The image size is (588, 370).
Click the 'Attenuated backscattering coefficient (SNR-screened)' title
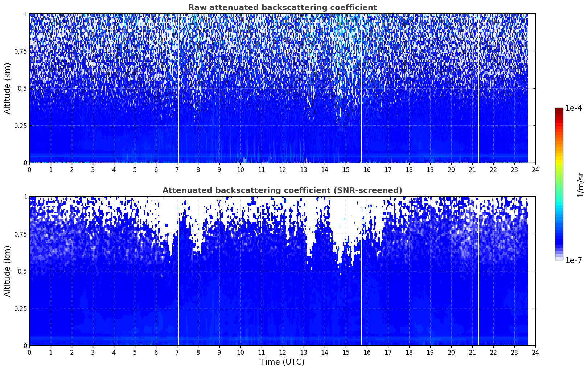coord(282,190)
